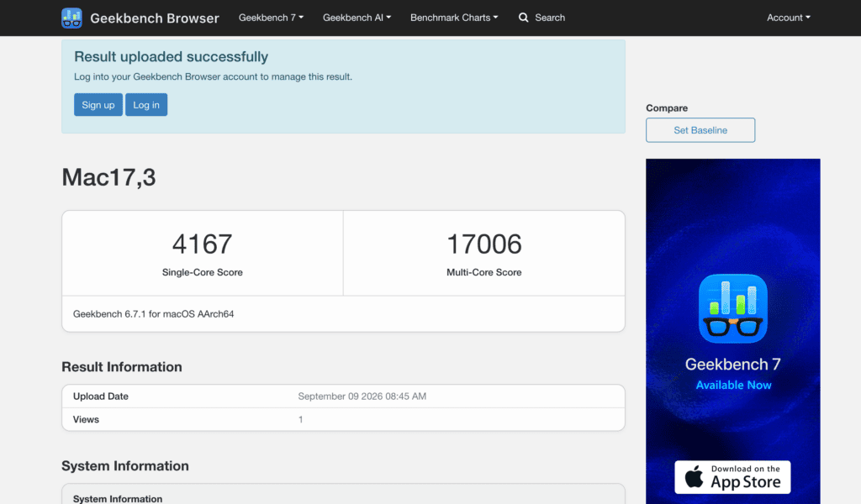Image resolution: width=861 pixels, height=504 pixels.
Task: Click the Search menu item
Action: [541, 18]
